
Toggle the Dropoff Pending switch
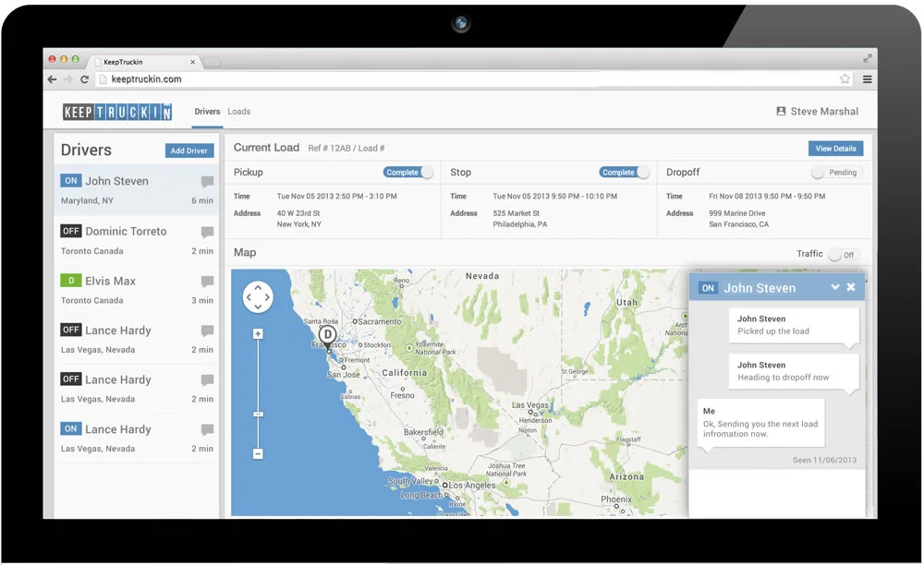[x=836, y=173]
